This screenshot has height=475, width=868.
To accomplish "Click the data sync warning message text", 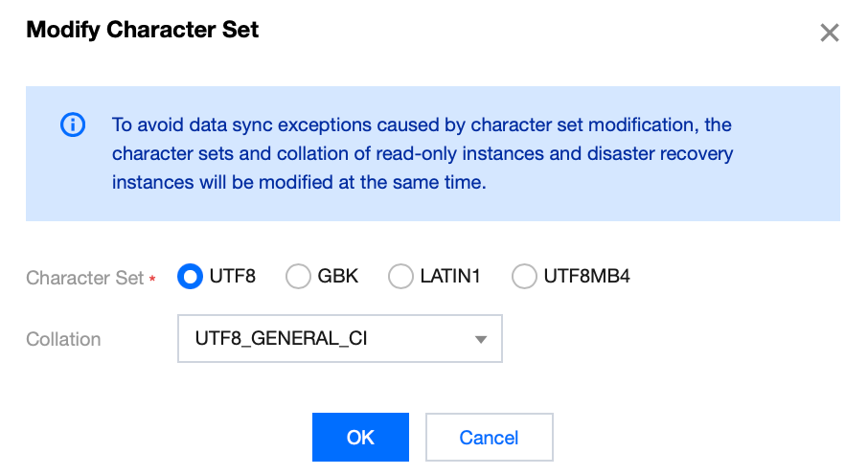I will [422, 153].
